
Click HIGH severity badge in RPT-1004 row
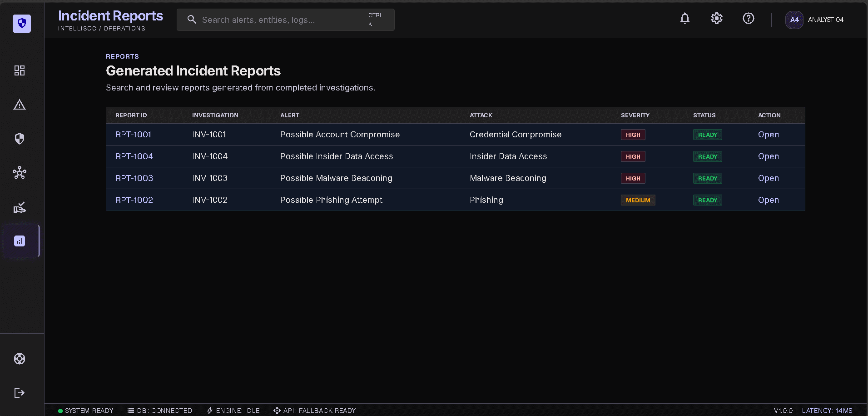click(x=633, y=156)
